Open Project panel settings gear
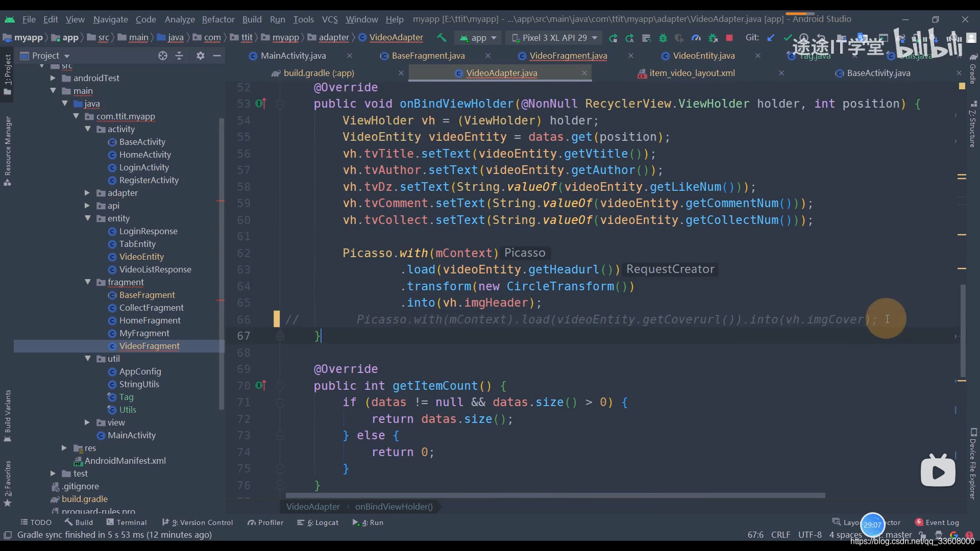The width and height of the screenshot is (980, 551). [201, 56]
